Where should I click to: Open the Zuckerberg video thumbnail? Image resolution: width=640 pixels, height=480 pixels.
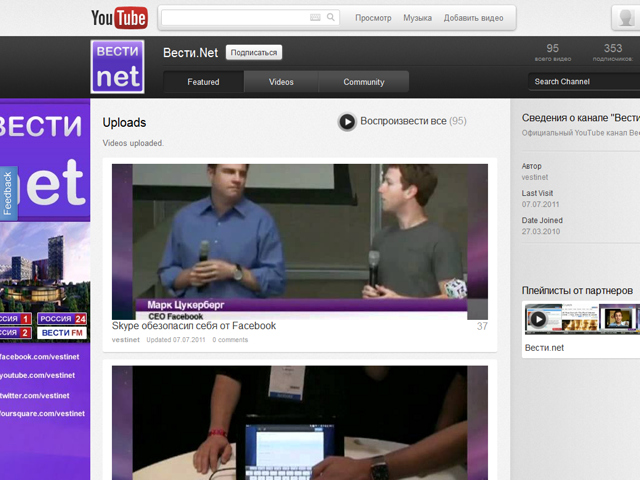tap(300, 242)
